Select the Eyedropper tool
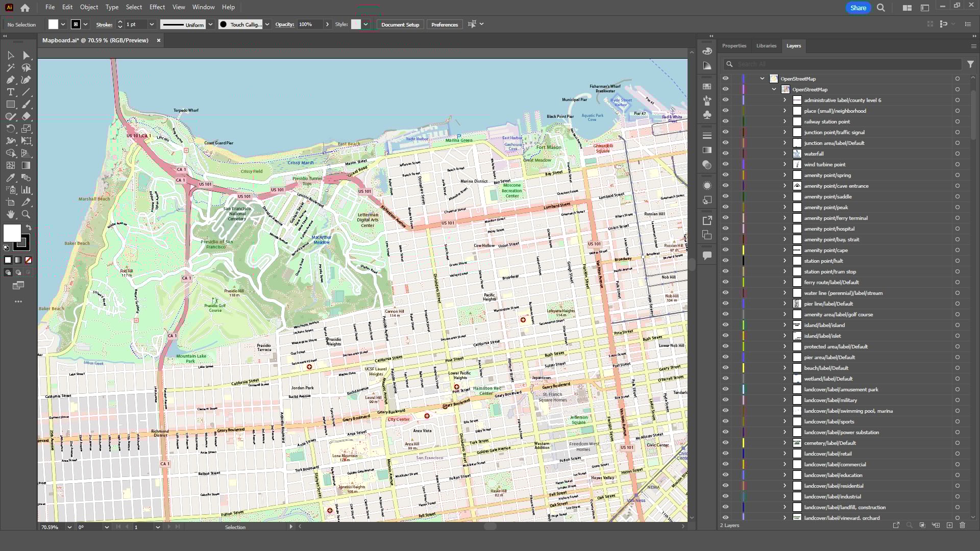The width and height of the screenshot is (980, 551). (x=10, y=178)
